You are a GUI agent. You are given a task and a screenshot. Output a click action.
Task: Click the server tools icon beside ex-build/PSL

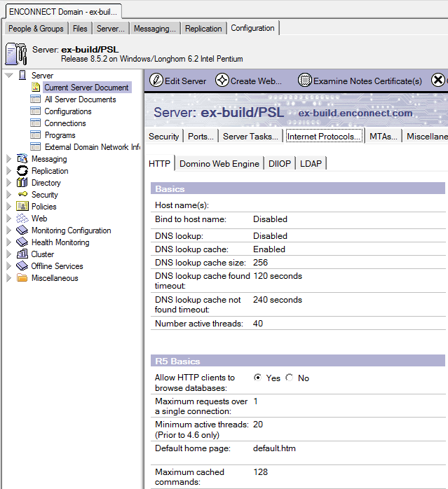(x=16, y=54)
